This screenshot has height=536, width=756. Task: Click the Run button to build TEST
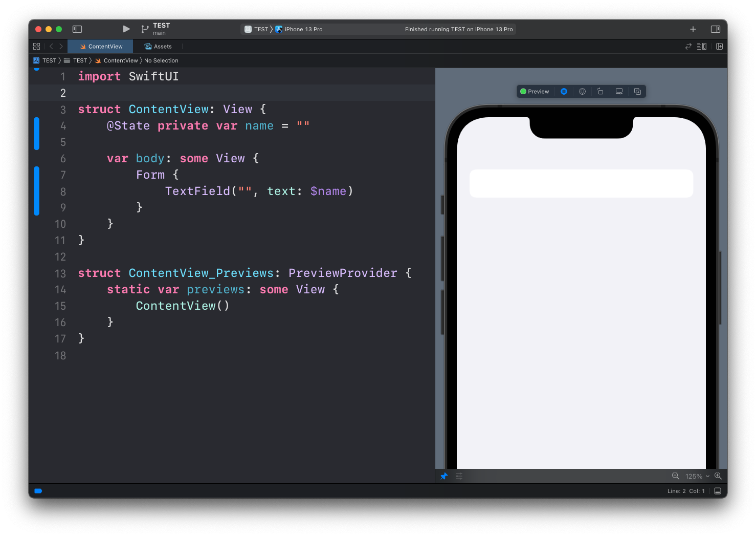(126, 29)
